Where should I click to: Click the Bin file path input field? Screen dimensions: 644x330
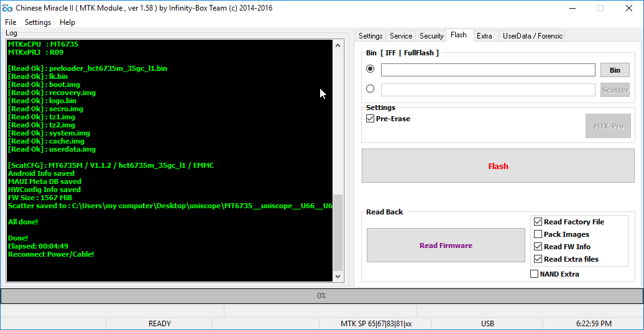pyautogui.click(x=488, y=70)
